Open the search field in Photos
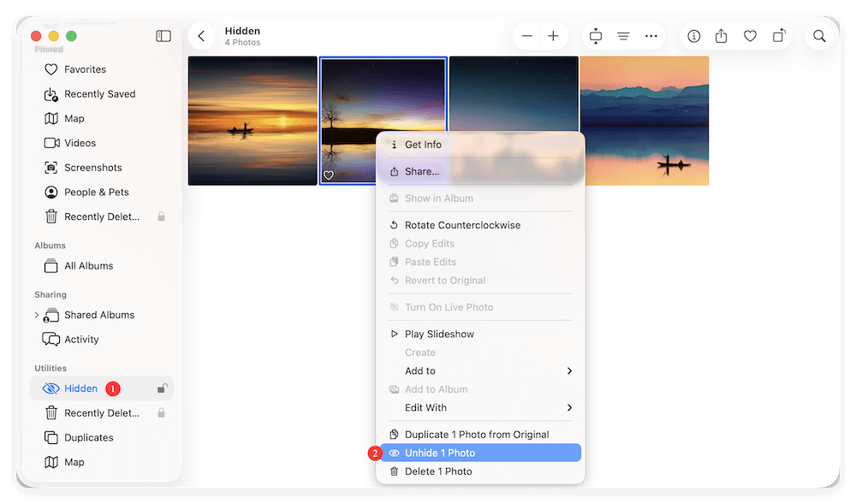This screenshot has width=856, height=504. click(x=819, y=36)
